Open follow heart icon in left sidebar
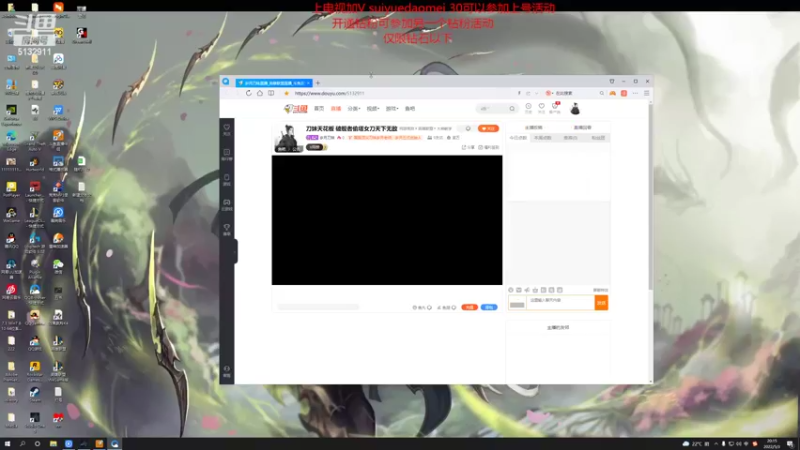The width and height of the screenshot is (800, 450). [227, 130]
